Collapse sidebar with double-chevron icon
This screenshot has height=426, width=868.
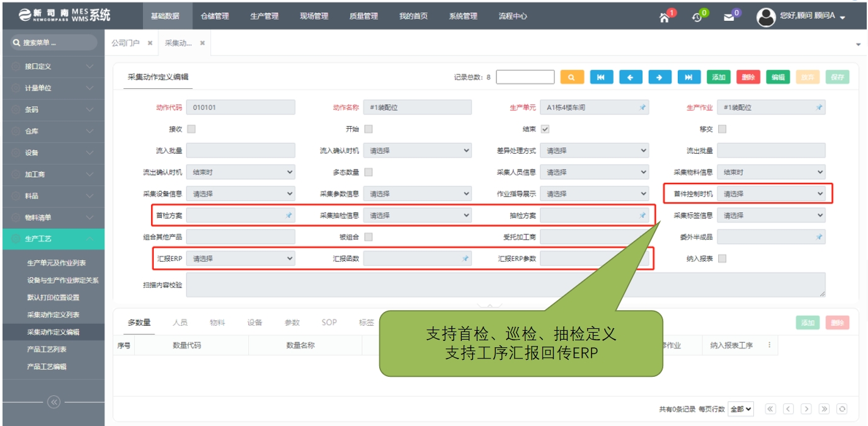[x=54, y=402]
